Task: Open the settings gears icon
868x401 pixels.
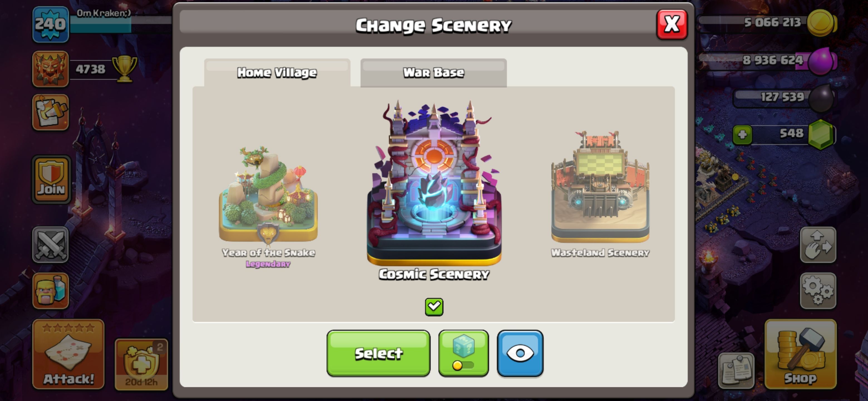Action: pyautogui.click(x=818, y=291)
